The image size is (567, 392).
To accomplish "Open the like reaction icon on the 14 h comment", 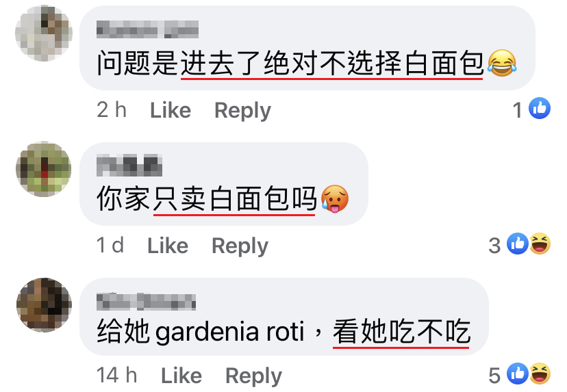I will pyautogui.click(x=518, y=374).
